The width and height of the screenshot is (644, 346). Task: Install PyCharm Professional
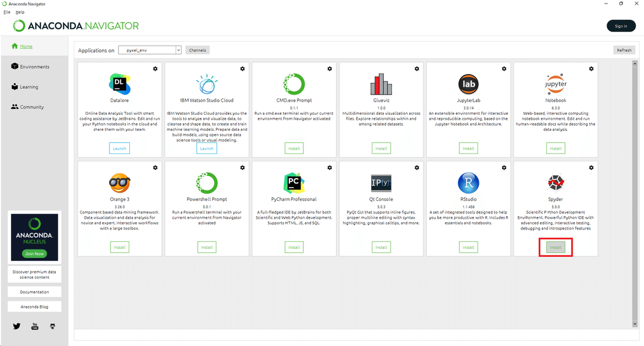pyautogui.click(x=294, y=247)
